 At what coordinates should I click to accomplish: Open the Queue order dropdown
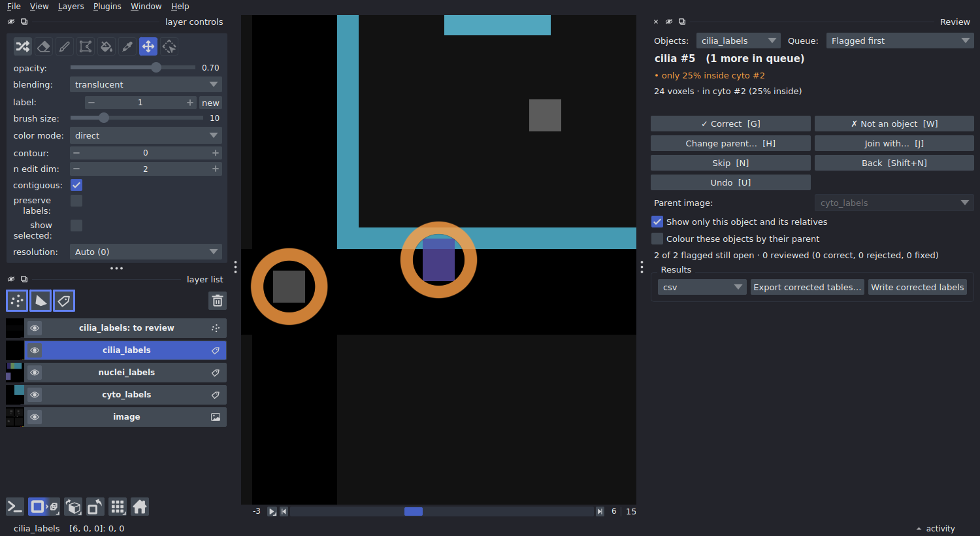(x=900, y=41)
